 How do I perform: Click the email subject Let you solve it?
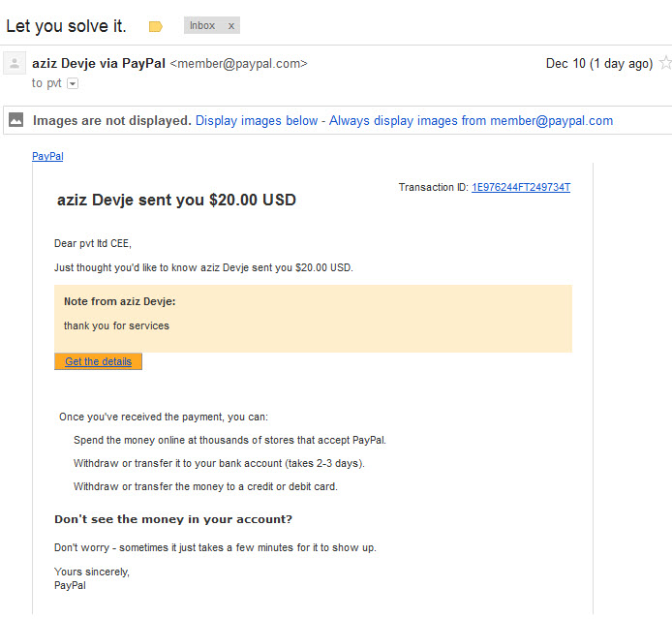67,26
